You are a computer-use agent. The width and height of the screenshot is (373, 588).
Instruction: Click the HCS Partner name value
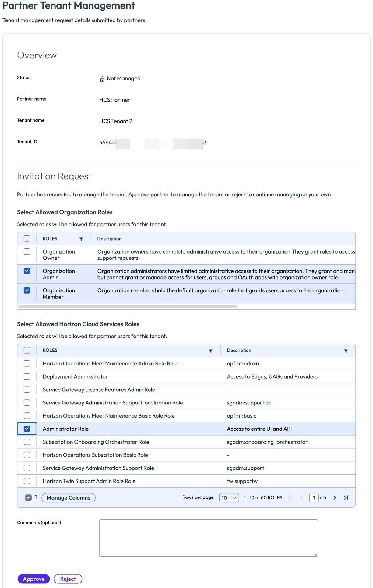point(114,100)
